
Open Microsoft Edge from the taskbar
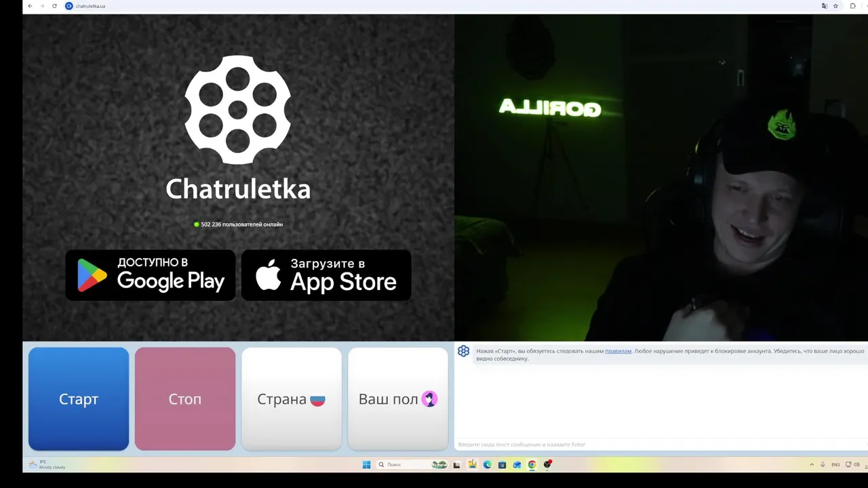click(487, 464)
